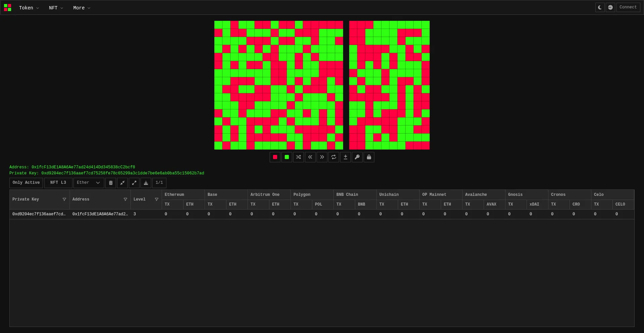Toggle dark mode moon icon
Image resolution: width=644 pixels, height=333 pixels.
[600, 7]
